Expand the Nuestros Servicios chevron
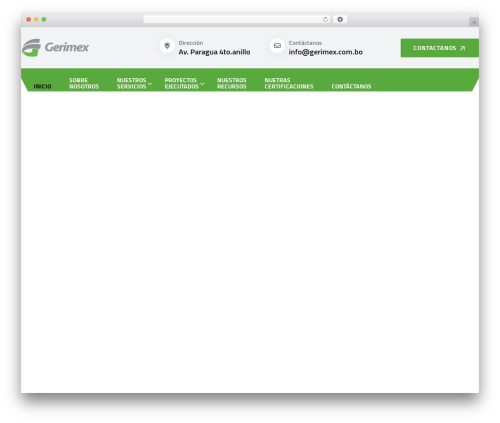 click(150, 84)
